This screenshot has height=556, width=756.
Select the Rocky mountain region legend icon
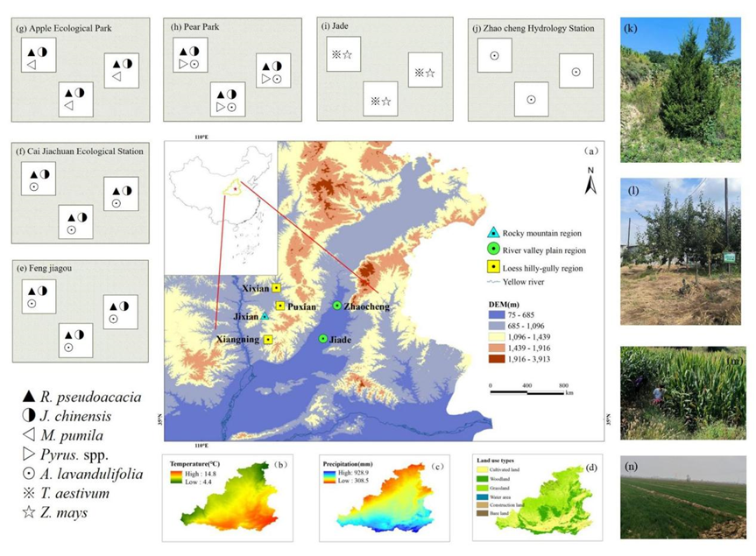[493, 233]
